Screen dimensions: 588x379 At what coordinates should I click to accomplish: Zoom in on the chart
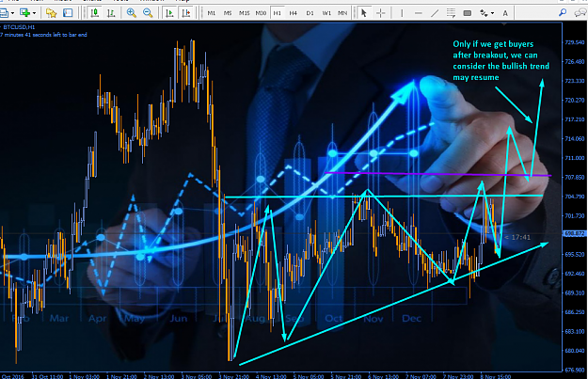pos(132,13)
